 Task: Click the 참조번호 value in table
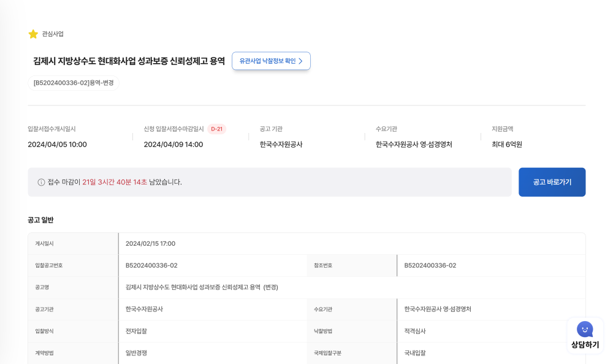[x=430, y=265]
